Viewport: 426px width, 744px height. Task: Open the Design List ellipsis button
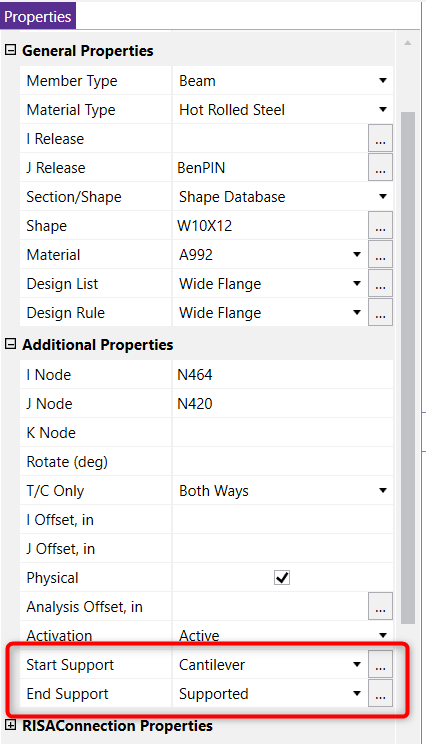click(380, 283)
